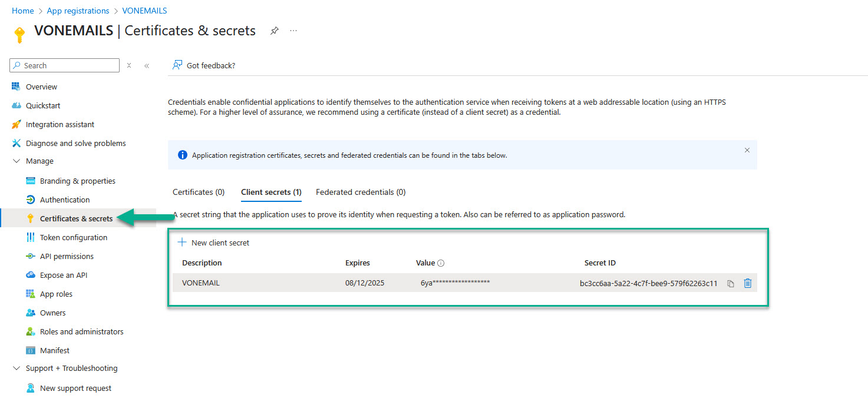Select the Client secrets (1) tab
The width and height of the screenshot is (868, 405).
[271, 192]
